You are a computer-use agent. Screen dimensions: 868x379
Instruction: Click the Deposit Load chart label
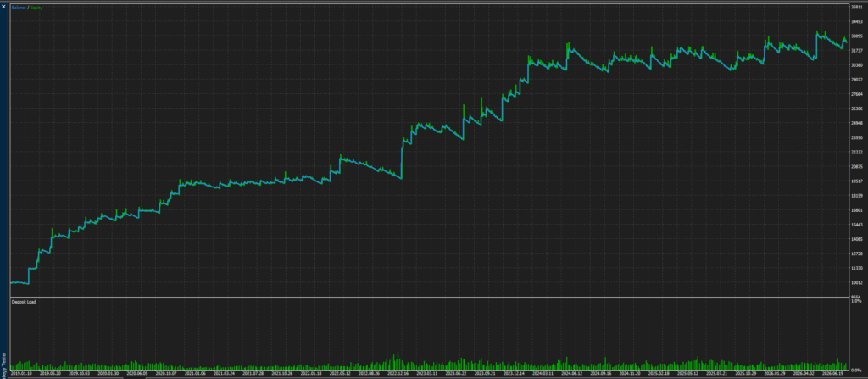24,302
